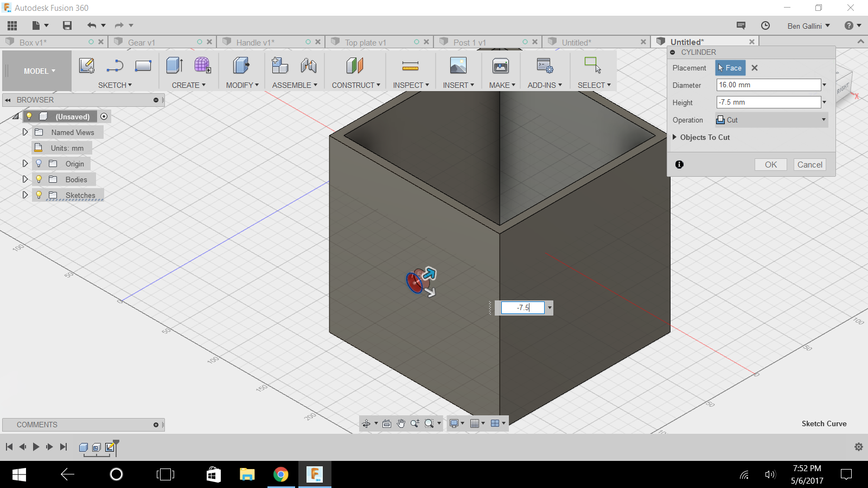Click the Look At tool
The width and height of the screenshot is (868, 488).
pos(387,423)
